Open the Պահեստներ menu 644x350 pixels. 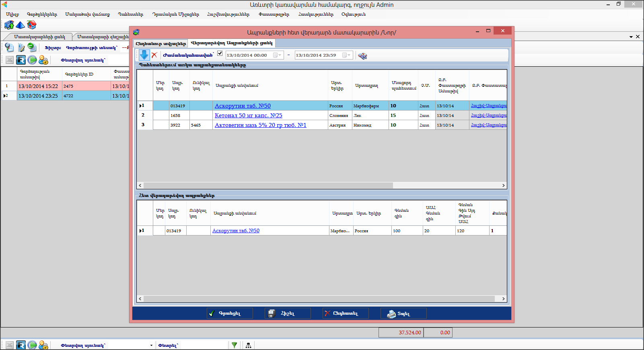[x=130, y=14]
